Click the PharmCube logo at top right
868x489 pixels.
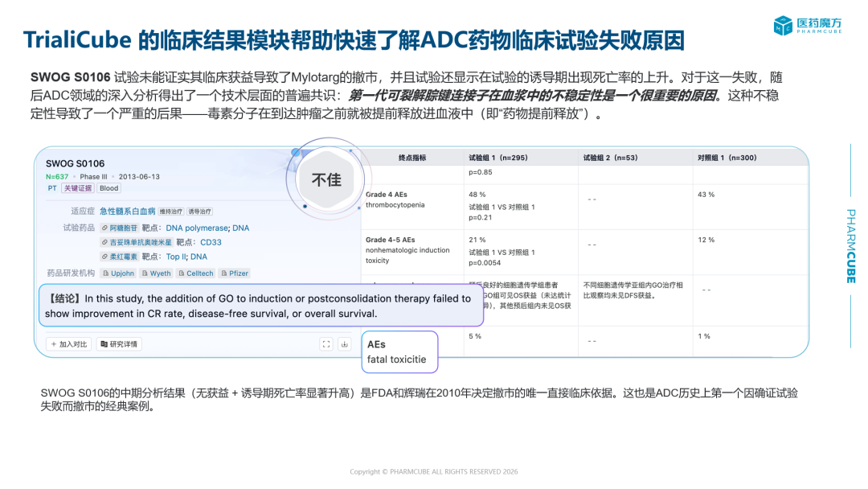(808, 25)
